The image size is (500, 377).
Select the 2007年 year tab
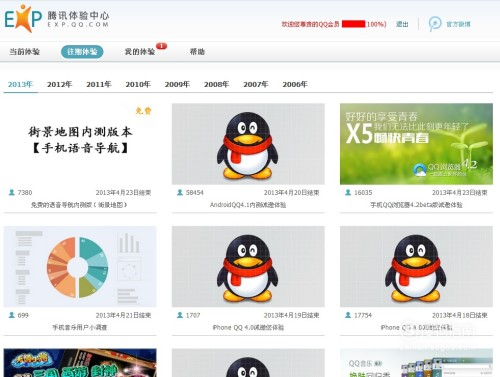(x=256, y=84)
